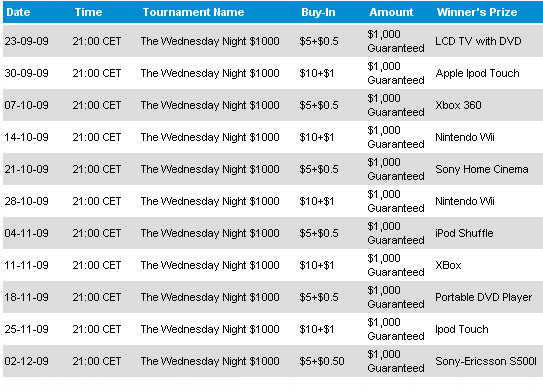The image size is (543, 390).
Task: Click the Time column header
Action: pos(88,12)
